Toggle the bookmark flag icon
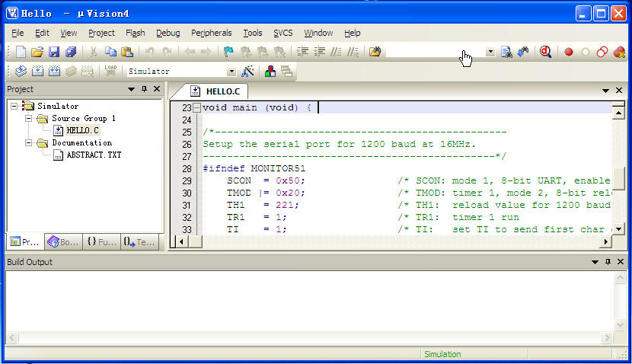 coord(228,52)
